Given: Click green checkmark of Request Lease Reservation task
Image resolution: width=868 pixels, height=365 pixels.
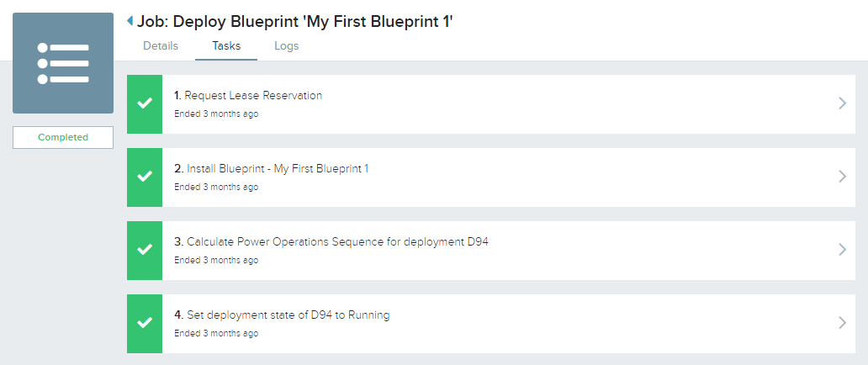Looking at the screenshot, I should [145, 104].
